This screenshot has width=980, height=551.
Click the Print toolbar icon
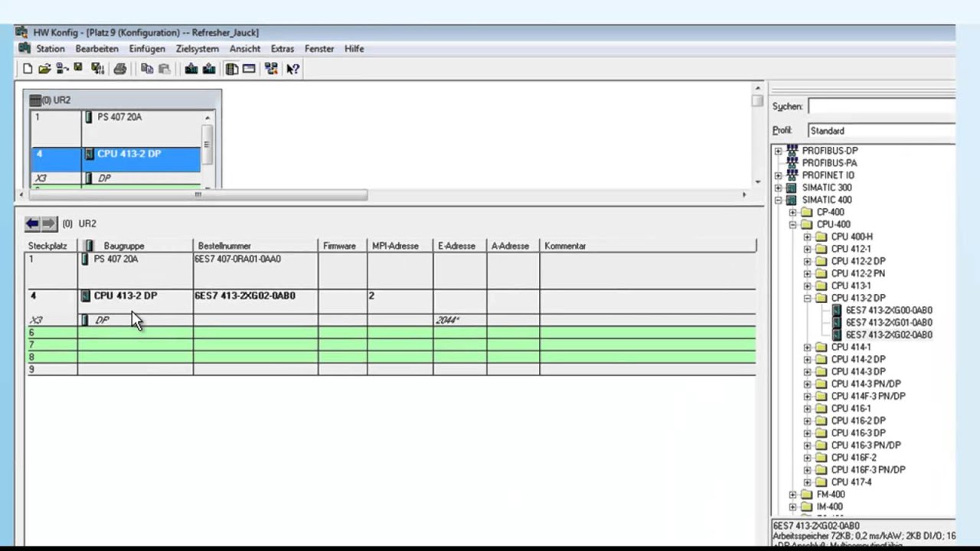(x=120, y=69)
